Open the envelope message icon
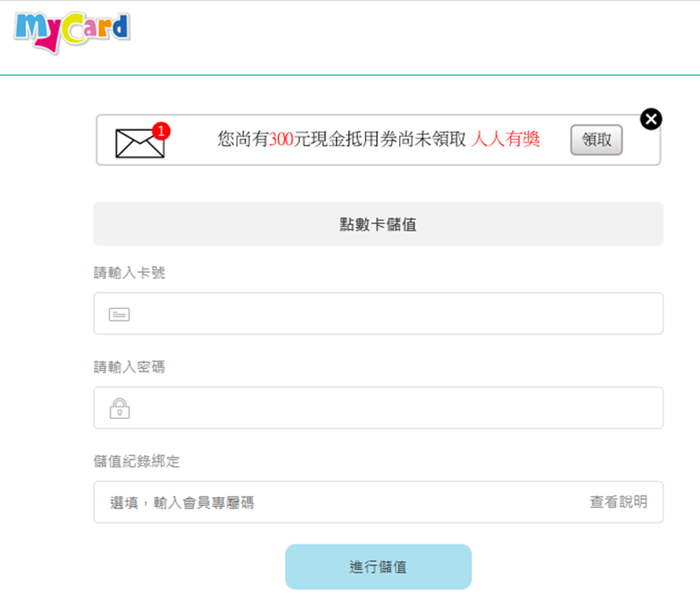This screenshot has height=600, width=700. (x=140, y=143)
